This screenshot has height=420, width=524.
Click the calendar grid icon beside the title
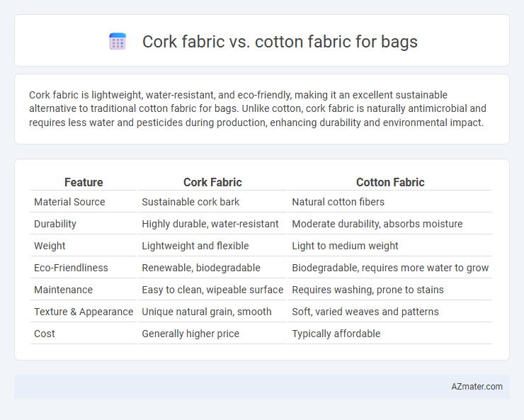[x=118, y=41]
